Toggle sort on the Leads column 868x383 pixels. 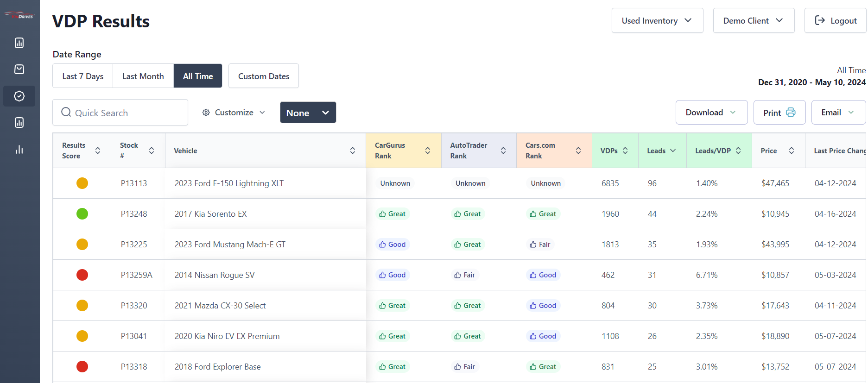tap(673, 151)
